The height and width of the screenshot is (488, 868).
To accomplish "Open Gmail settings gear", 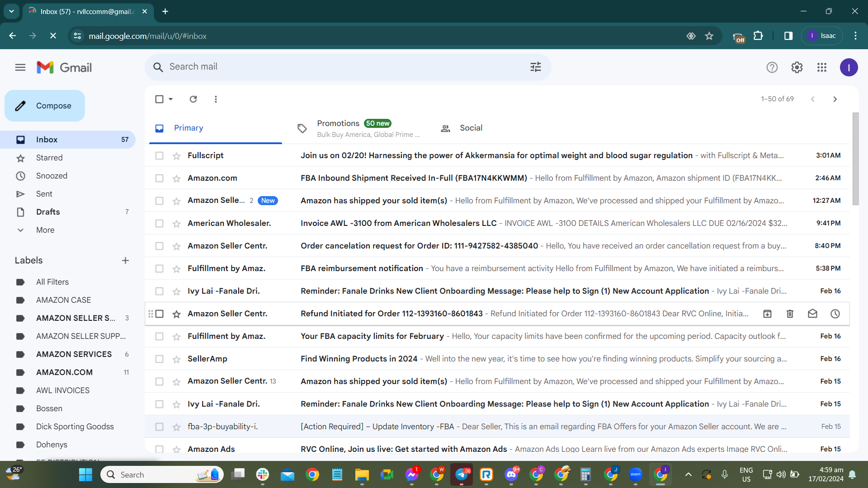I will click(x=797, y=67).
